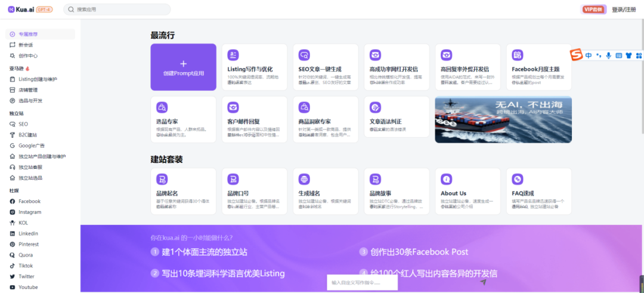Screen dimensions: 644x293
Task: Click the 高成功率网红开发信 card icon
Action: pyautogui.click(x=375, y=55)
